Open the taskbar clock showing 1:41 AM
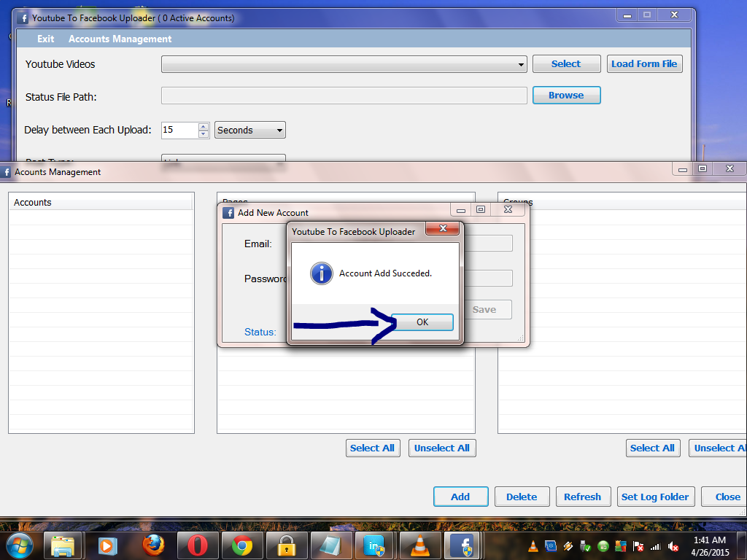747x560 pixels. 710,546
